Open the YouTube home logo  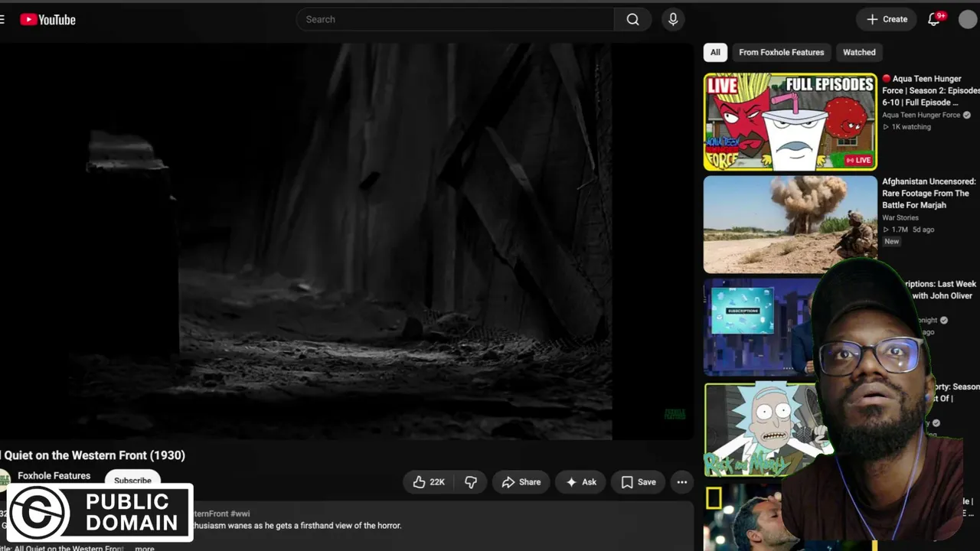coord(47,20)
